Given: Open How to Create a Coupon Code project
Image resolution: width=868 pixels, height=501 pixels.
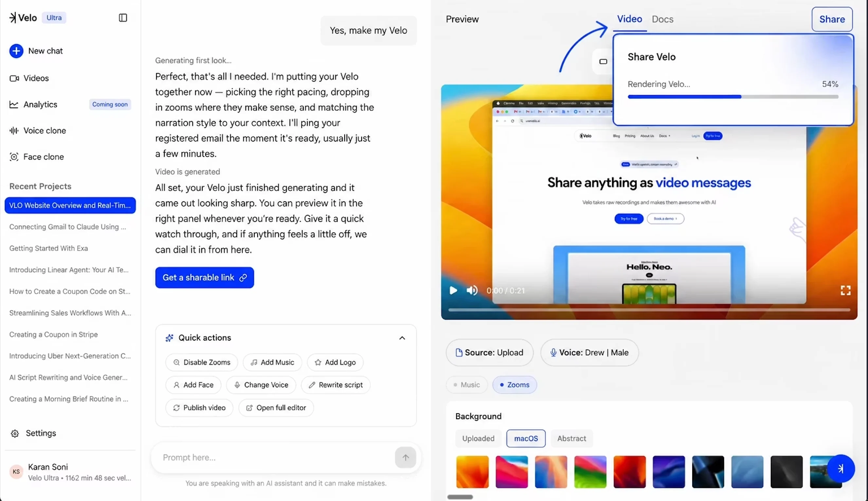Looking at the screenshot, I should pyautogui.click(x=70, y=291).
